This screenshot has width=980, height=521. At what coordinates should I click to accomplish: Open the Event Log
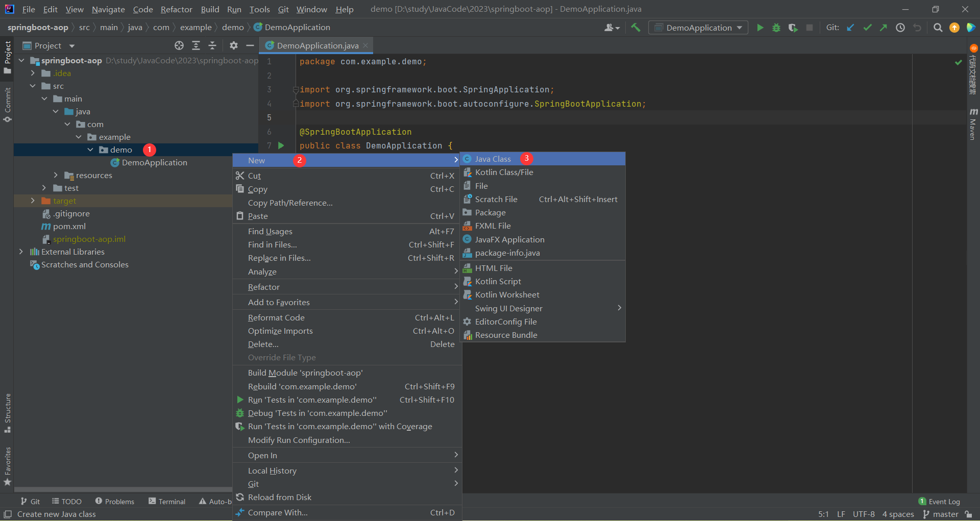coord(939,502)
